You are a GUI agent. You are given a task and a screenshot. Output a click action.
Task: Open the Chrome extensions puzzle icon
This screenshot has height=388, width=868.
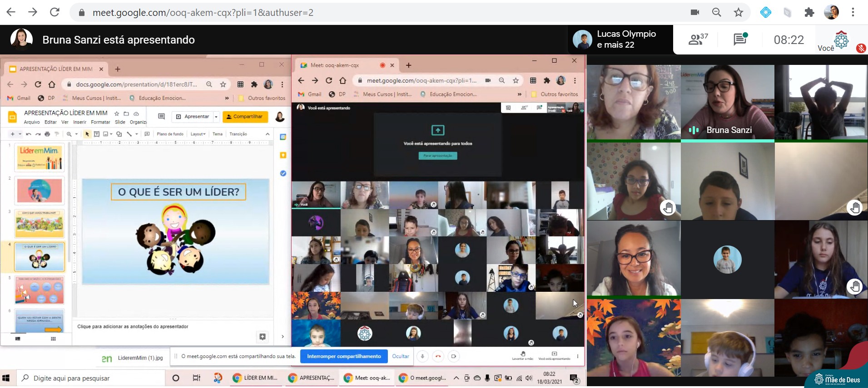[809, 12]
